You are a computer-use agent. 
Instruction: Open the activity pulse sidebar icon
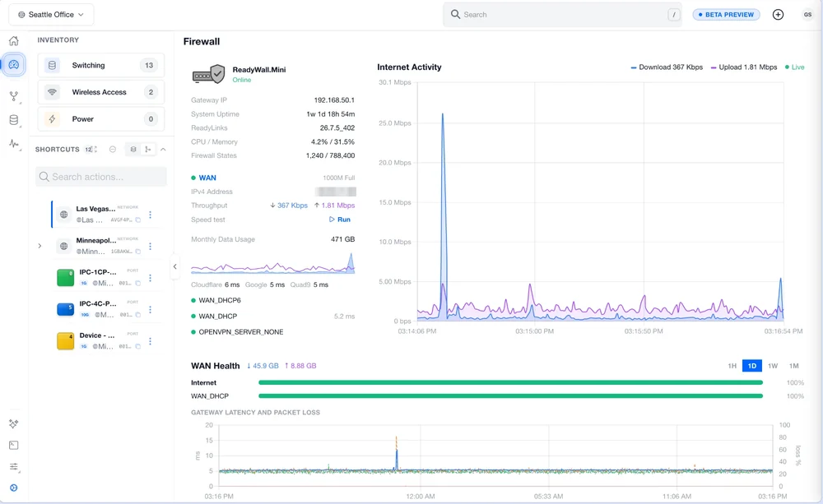pos(14,144)
